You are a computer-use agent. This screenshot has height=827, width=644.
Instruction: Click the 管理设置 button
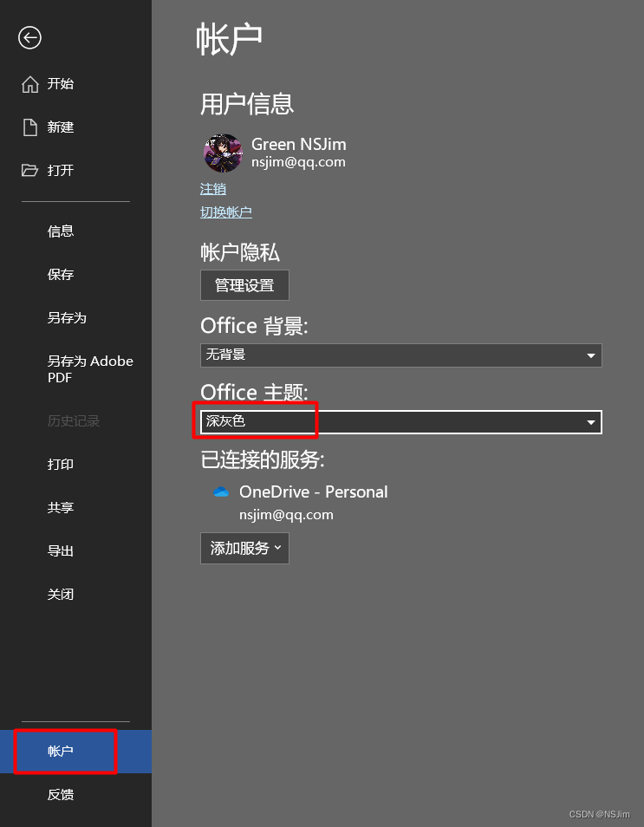tap(244, 285)
